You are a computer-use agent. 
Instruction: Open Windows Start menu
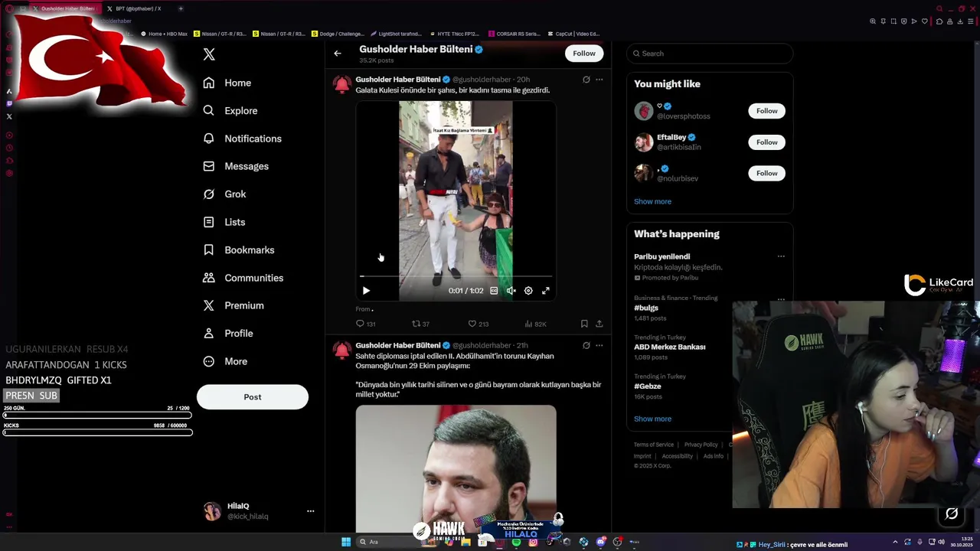pos(346,542)
